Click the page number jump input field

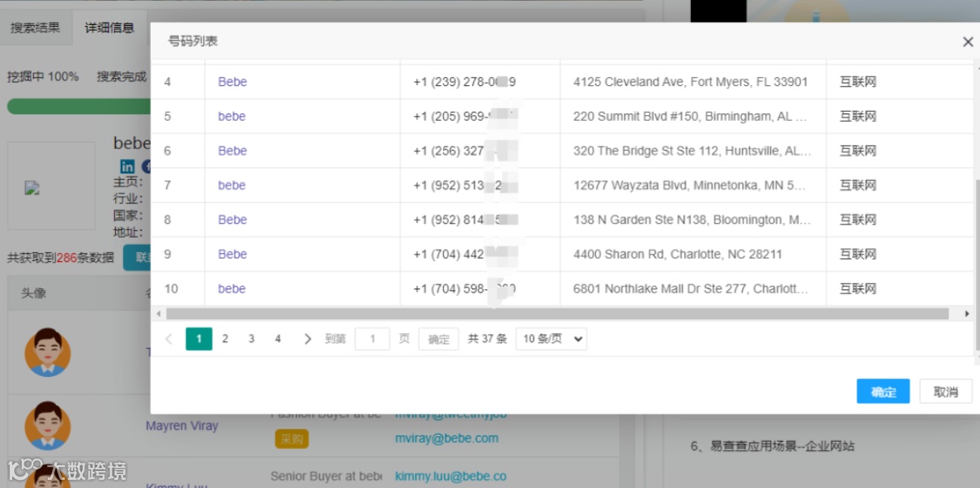click(x=373, y=339)
